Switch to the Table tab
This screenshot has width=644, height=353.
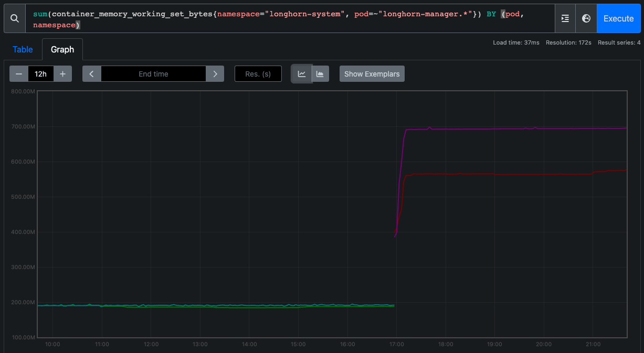coord(23,49)
